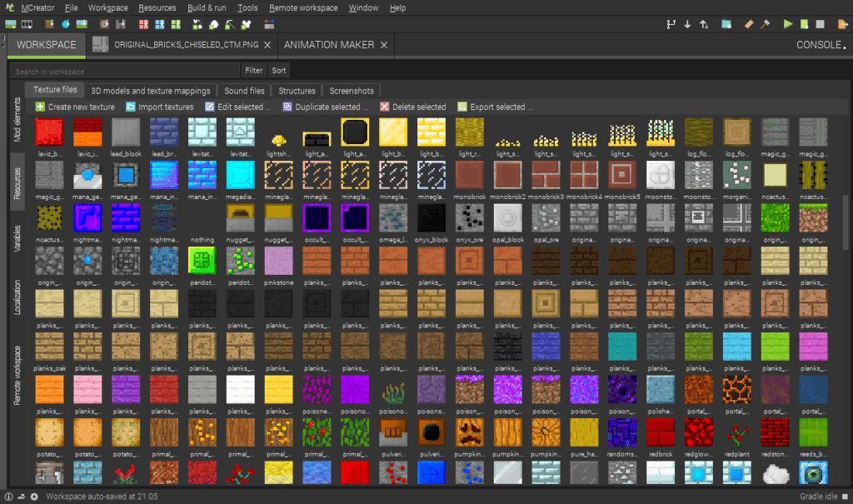The image size is (853, 504).
Task: Click Import textures button
Action: pyautogui.click(x=159, y=107)
